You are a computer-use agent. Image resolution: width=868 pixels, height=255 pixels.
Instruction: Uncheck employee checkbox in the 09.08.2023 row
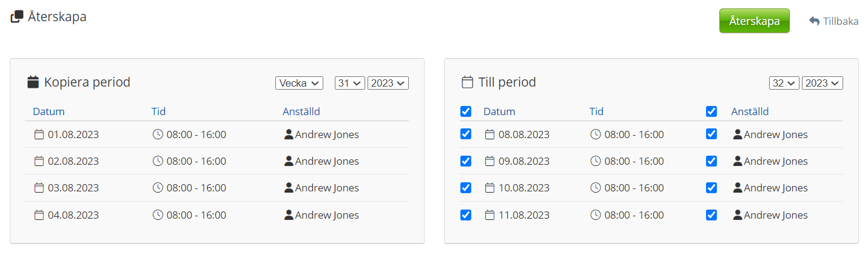coord(712,161)
